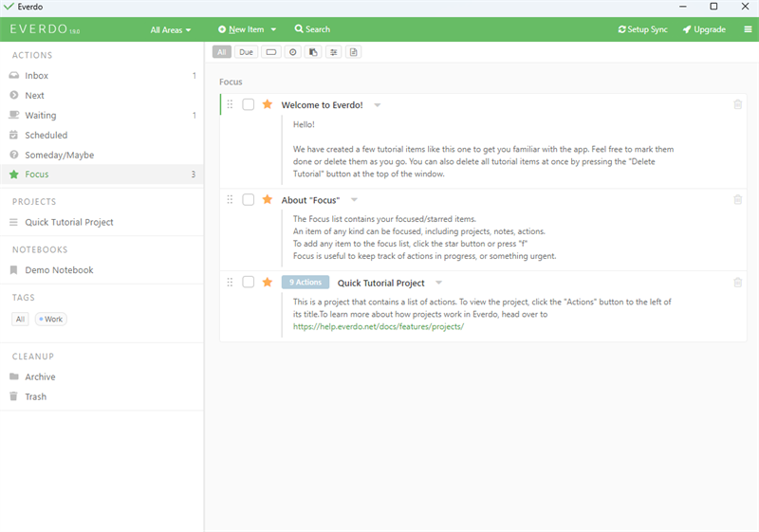The height and width of the screenshot is (532, 759).
Task: Expand About "Focus" item menu arrow
Action: pos(354,200)
